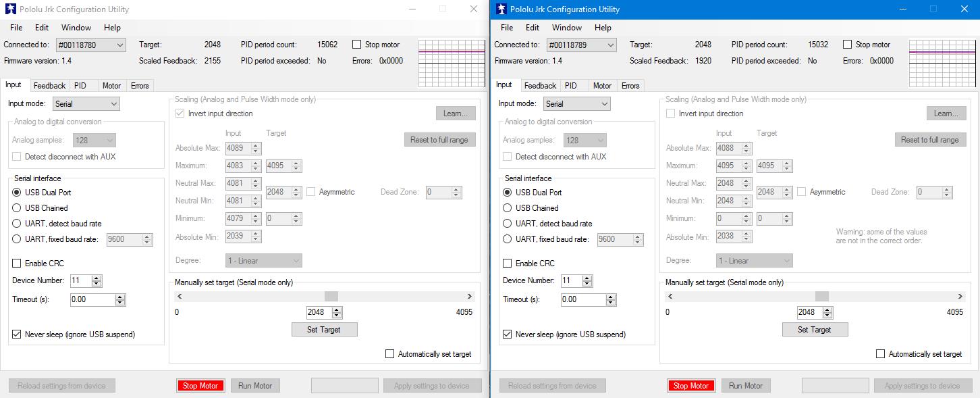Screen dimensions: 980x398
Task: Select the Input tab in the #00118789 window
Action: click(x=504, y=85)
